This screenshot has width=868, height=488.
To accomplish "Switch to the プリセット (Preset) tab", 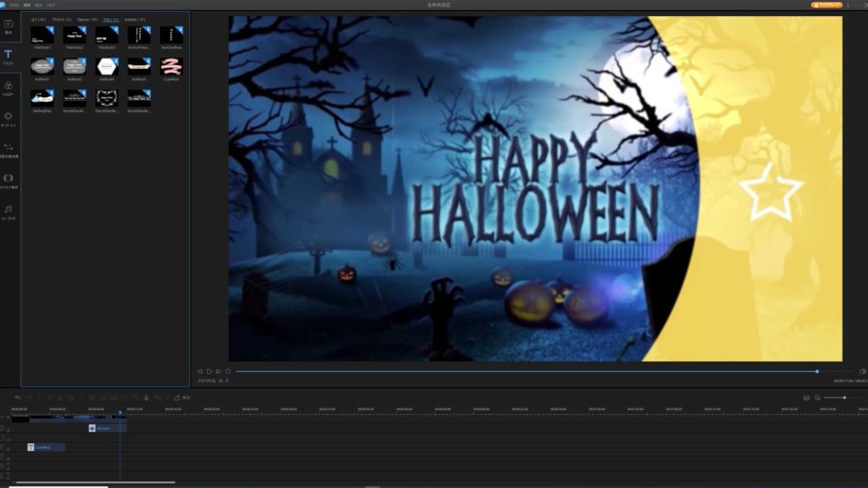I will [x=61, y=20].
